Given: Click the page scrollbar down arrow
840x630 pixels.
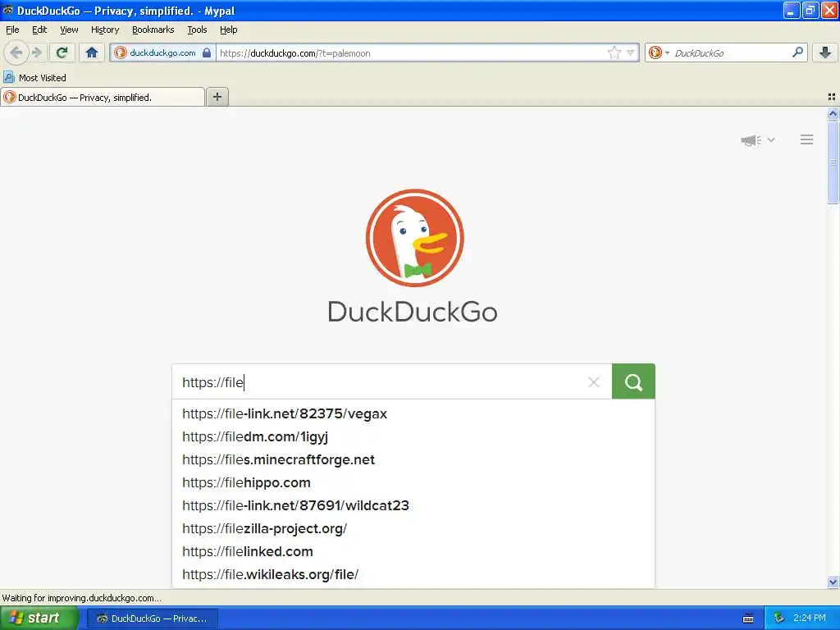Looking at the screenshot, I should (x=833, y=582).
